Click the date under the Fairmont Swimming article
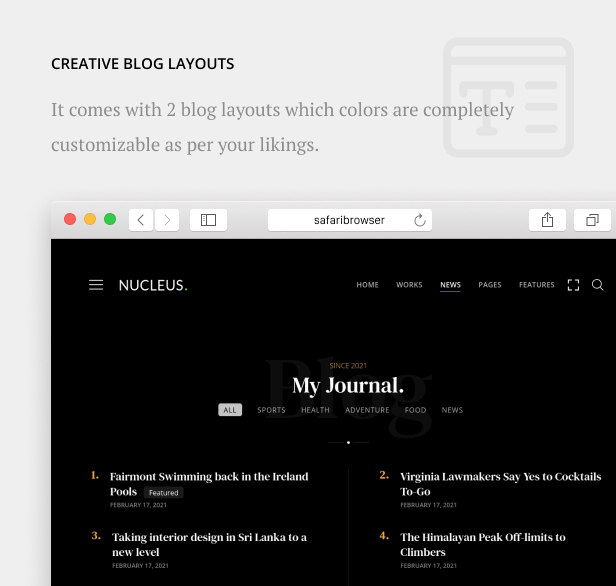This screenshot has height=586, width=616. (x=138, y=505)
